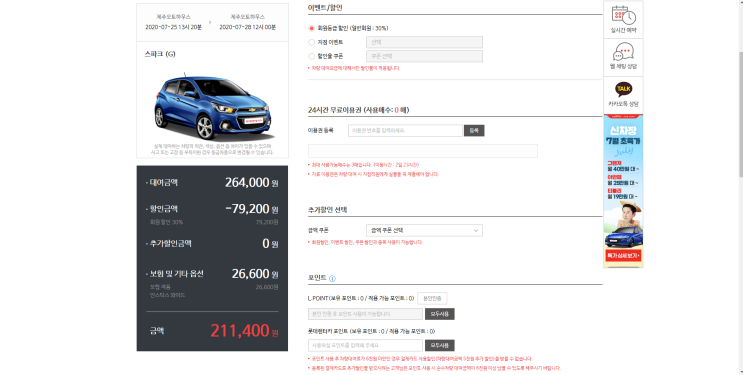
Task: Click the total amount 211,400 원
Action: [x=244, y=330]
